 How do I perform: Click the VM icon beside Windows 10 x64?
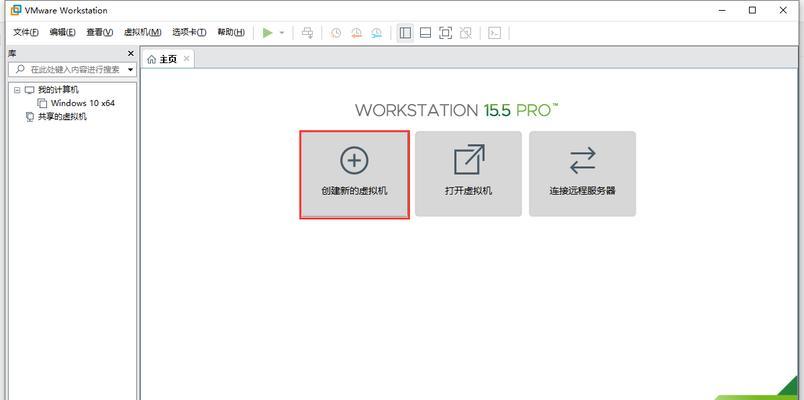point(42,103)
